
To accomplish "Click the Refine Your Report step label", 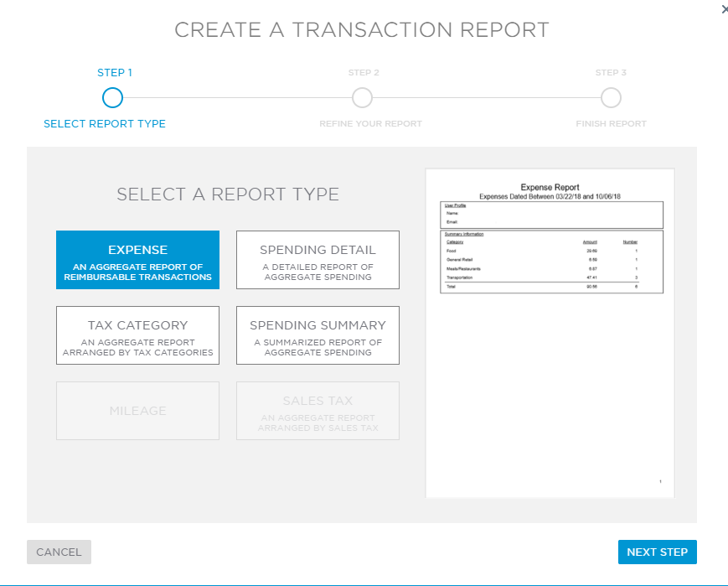I will pos(370,122).
